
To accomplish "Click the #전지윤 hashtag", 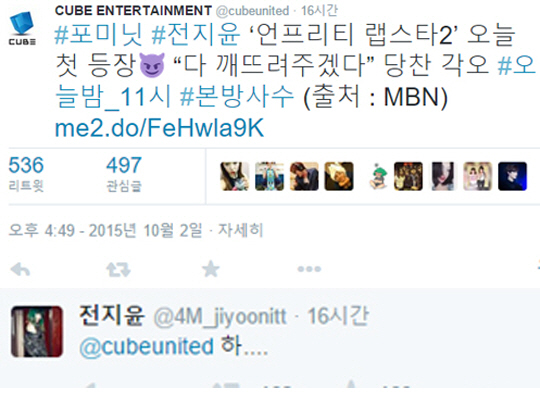I will [x=196, y=34].
